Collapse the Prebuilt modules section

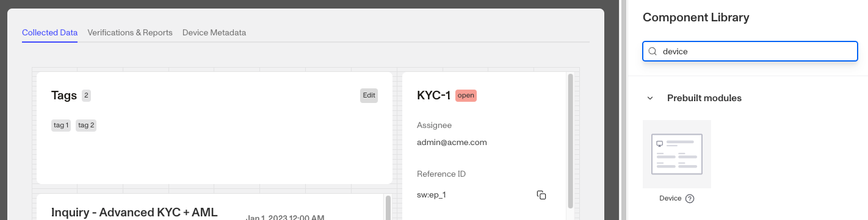[x=650, y=98]
